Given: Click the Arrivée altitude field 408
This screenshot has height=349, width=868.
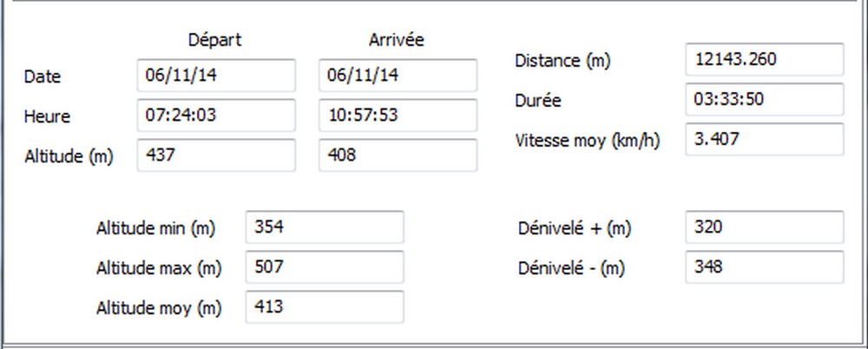Looking at the screenshot, I should click(398, 155).
